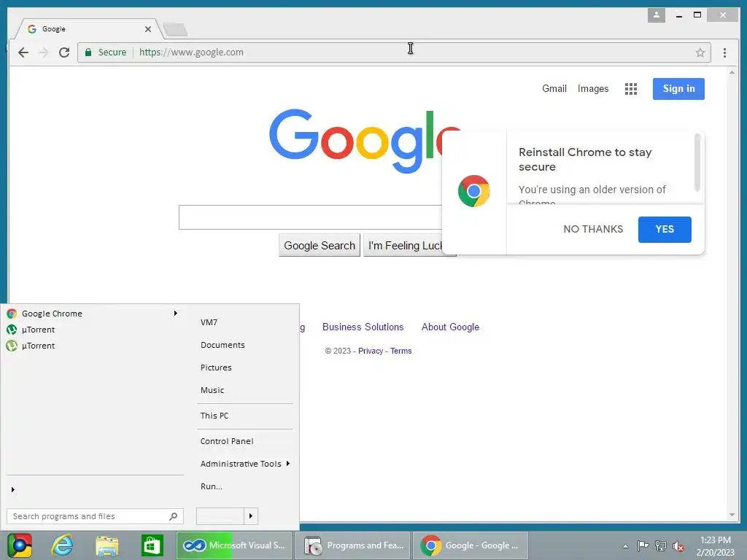The width and height of the screenshot is (747, 560).
Task: Click page scrollbar down arrow
Action: (732, 515)
